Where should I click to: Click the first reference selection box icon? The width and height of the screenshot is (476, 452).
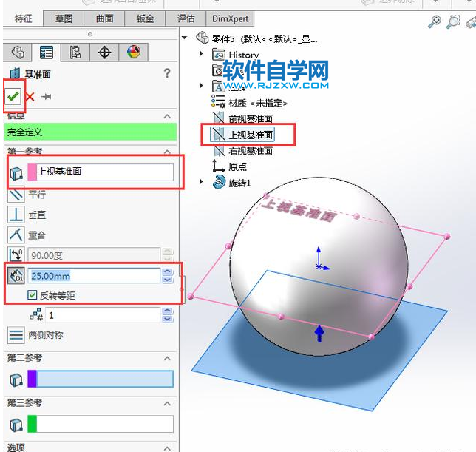click(16, 173)
